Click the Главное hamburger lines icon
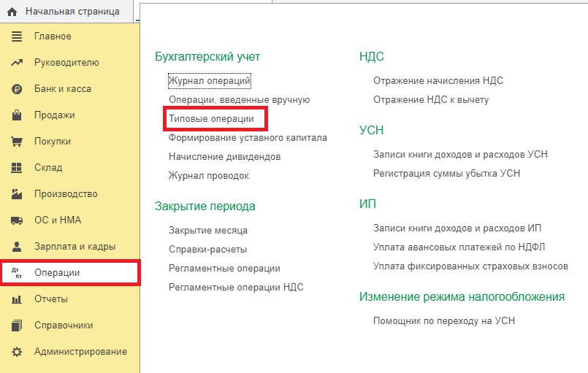This screenshot has height=373, width=588. [x=17, y=36]
